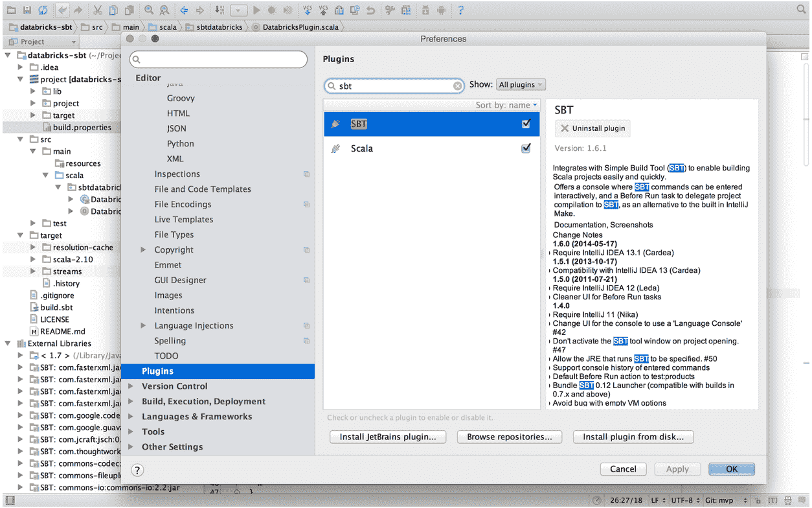The width and height of the screenshot is (812, 508).
Task: Uncheck the Scala plugin checkbox
Action: pos(526,148)
